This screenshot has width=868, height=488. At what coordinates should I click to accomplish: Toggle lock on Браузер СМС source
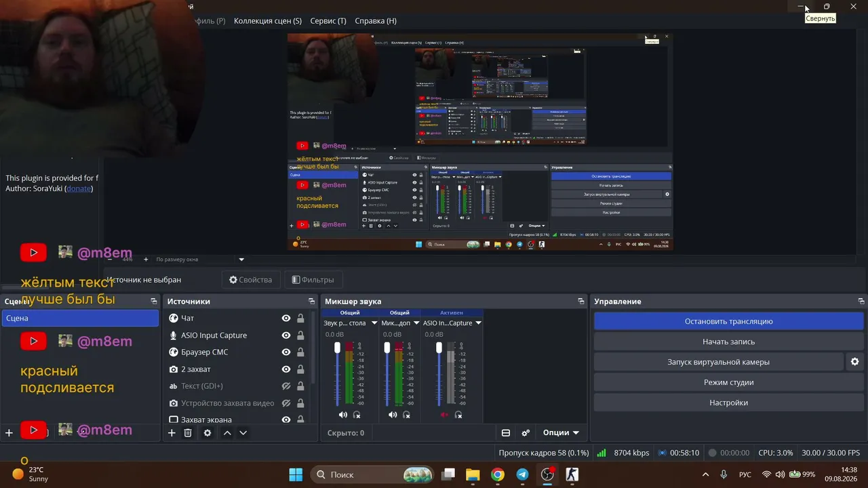pos(300,352)
